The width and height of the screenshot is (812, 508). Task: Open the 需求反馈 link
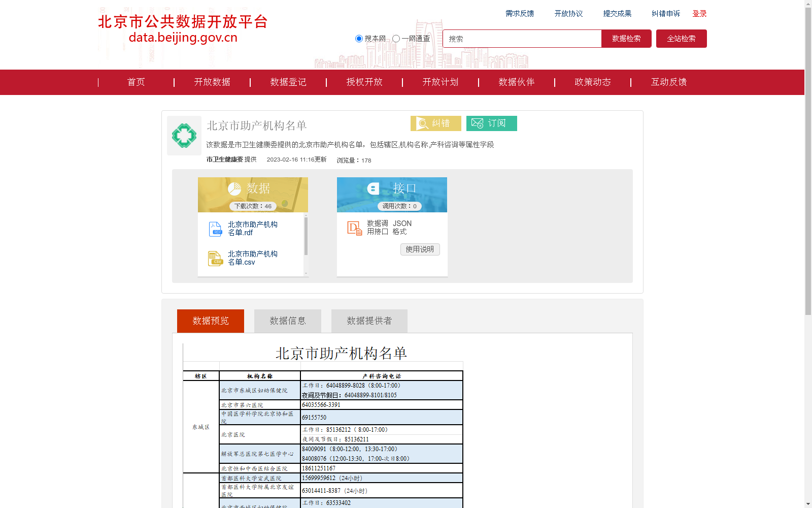click(520, 14)
